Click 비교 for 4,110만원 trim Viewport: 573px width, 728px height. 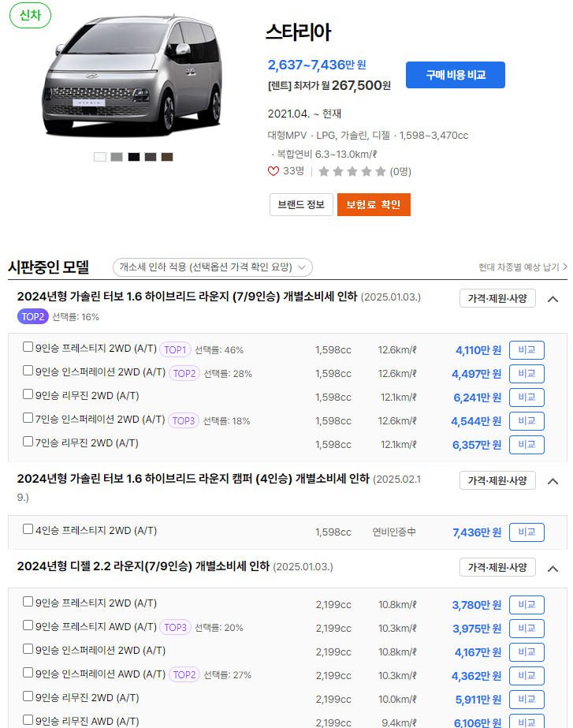click(x=526, y=350)
